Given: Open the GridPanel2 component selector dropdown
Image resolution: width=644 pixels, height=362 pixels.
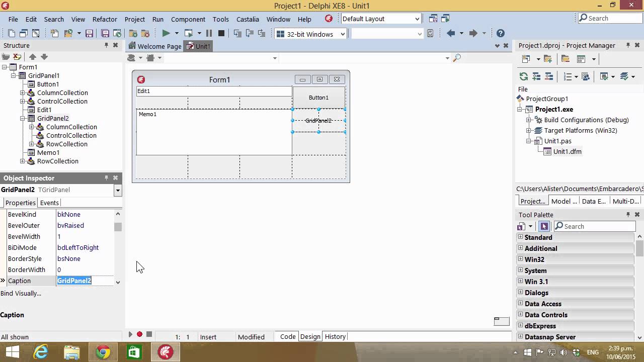Looking at the screenshot, I should [118, 190].
